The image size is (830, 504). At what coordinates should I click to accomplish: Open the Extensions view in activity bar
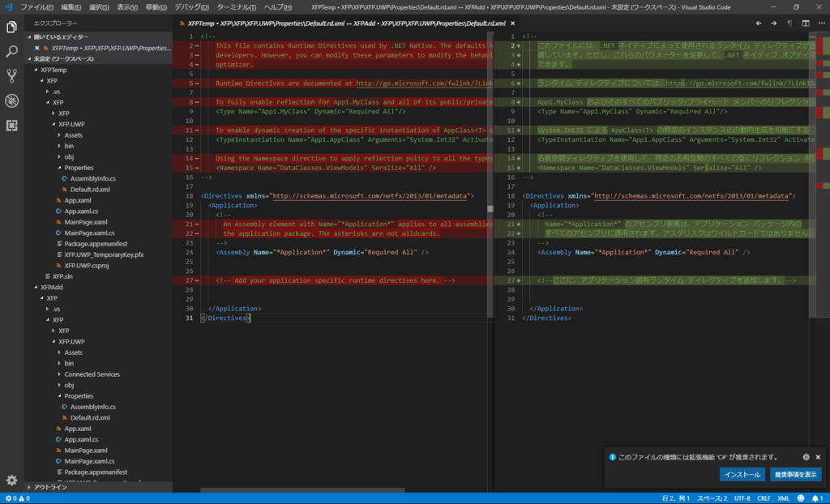coord(11,126)
